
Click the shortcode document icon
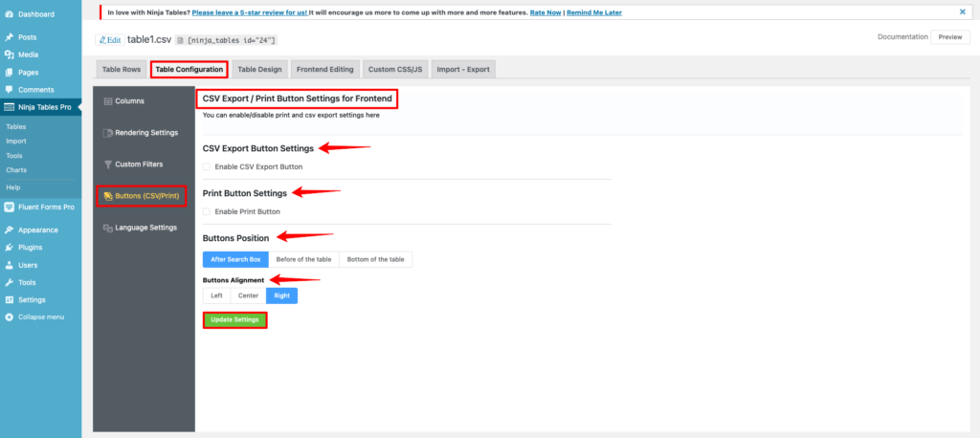[181, 40]
